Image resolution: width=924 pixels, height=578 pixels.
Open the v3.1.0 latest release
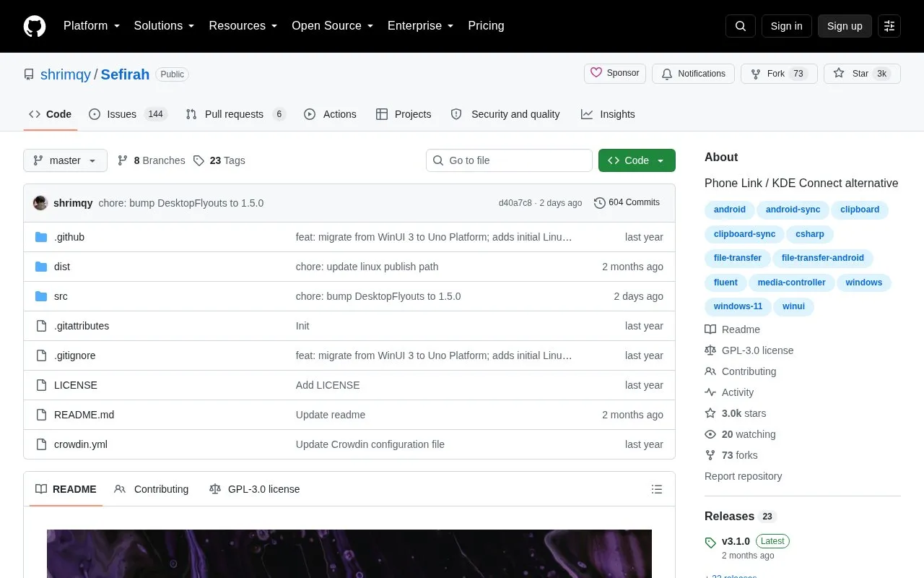736,541
